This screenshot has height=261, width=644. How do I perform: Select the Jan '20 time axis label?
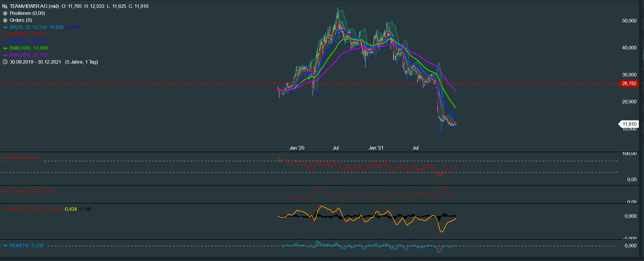pyautogui.click(x=297, y=148)
